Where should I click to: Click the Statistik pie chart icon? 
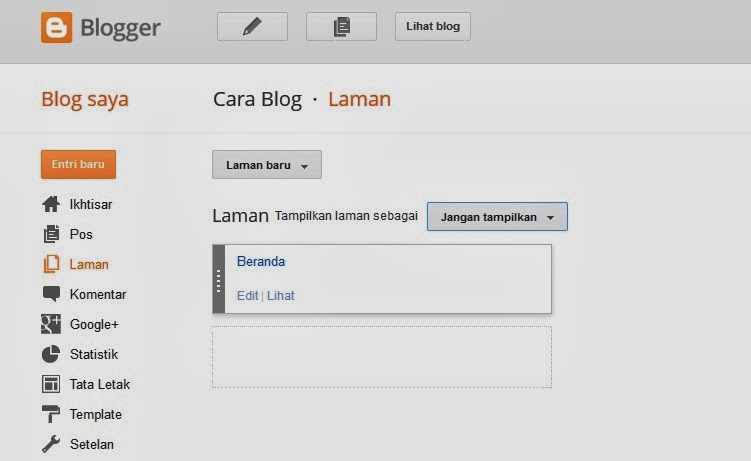click(51, 354)
